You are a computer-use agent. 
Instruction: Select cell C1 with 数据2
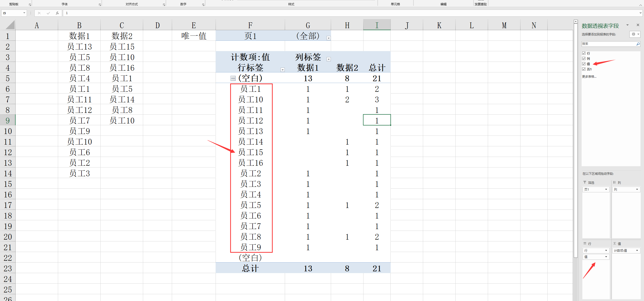122,36
